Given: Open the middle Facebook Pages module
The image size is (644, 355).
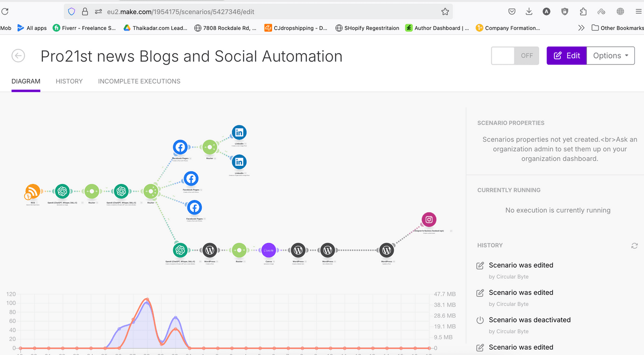Looking at the screenshot, I should click(x=191, y=179).
